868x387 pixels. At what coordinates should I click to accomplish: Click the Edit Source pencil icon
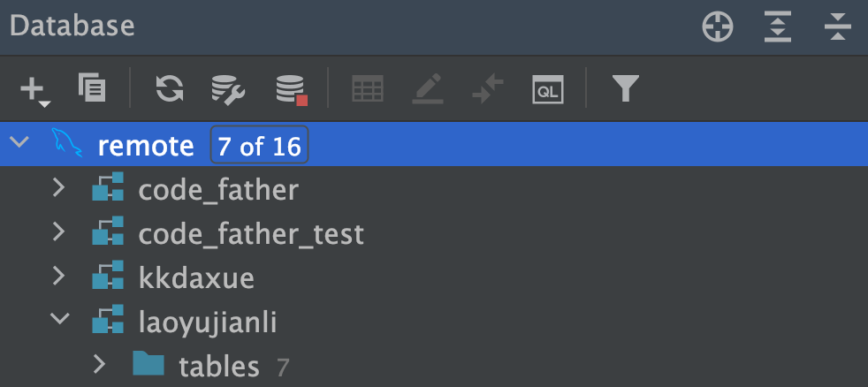[x=428, y=88]
